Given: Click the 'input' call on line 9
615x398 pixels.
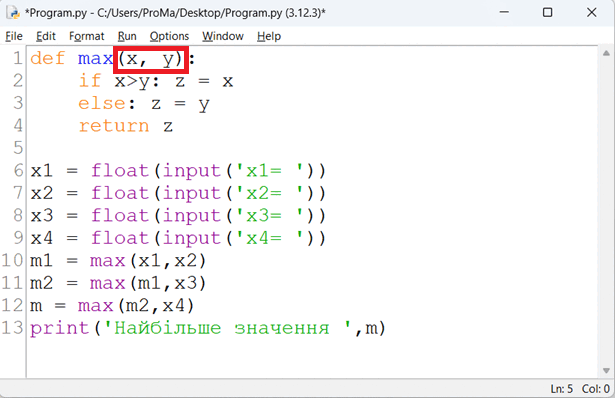Looking at the screenshot, I should [192, 238].
